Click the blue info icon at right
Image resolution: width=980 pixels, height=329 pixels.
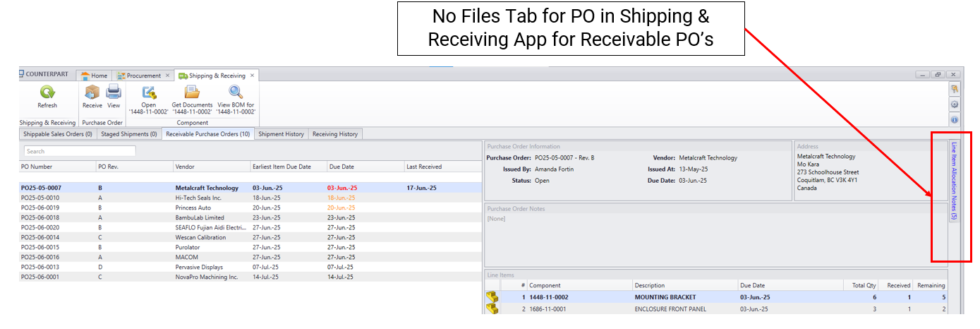coord(955,119)
